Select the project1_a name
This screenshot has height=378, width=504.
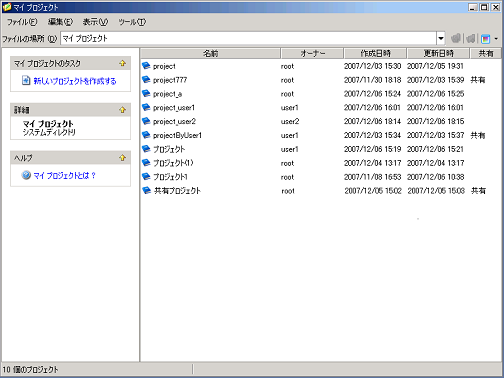click(167, 94)
